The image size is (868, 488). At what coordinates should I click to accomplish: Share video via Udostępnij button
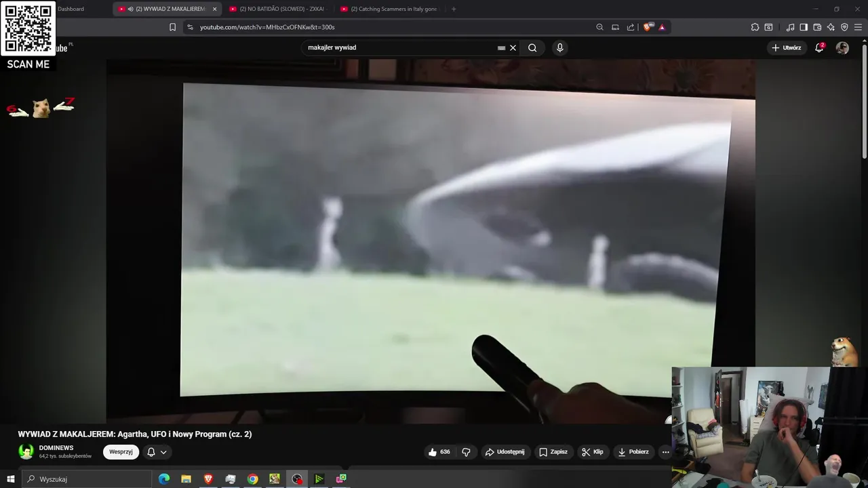pyautogui.click(x=505, y=452)
